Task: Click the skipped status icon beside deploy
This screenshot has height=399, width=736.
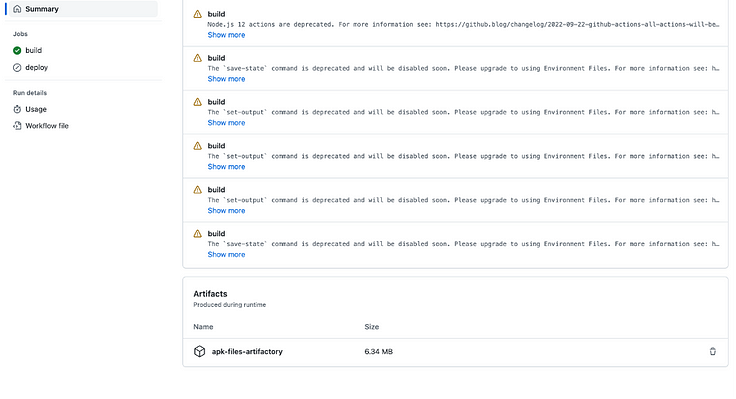Action: (x=17, y=68)
